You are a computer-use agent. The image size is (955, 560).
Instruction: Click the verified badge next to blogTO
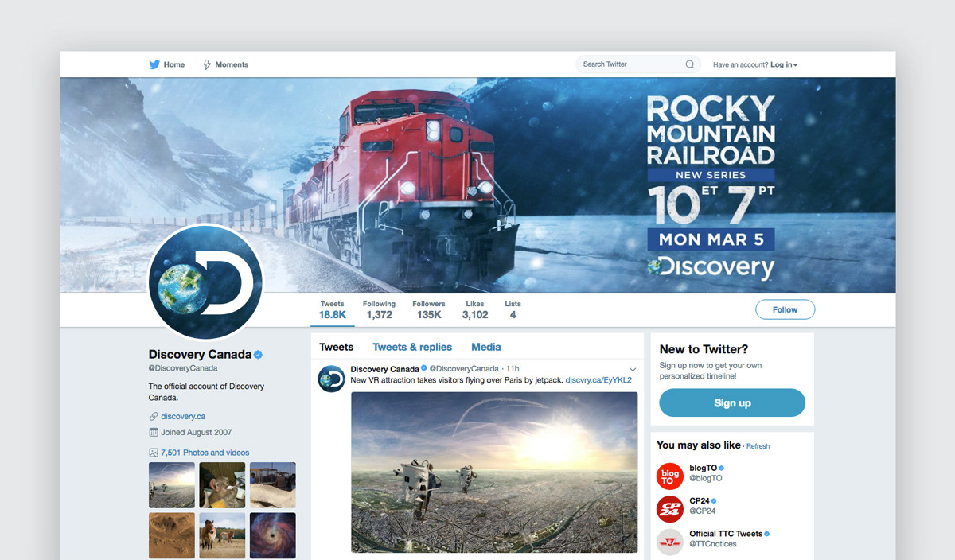[x=722, y=469]
